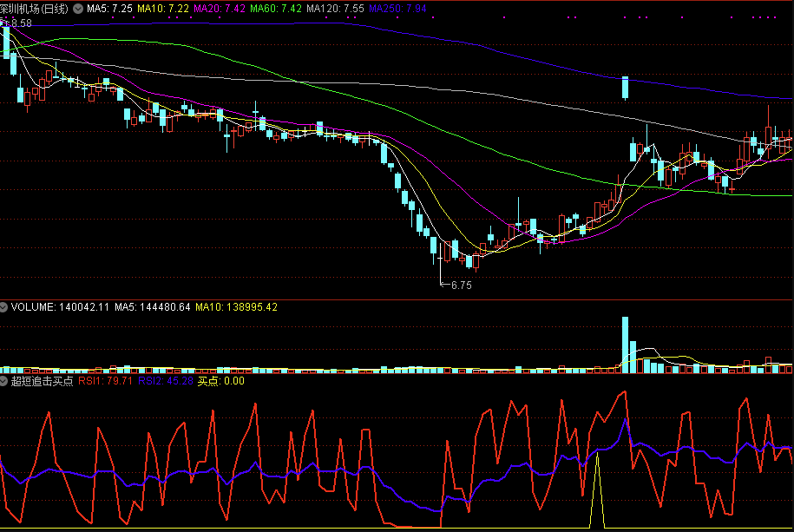794x532 pixels.
Task: Select the blue RSI2: 45.28 label
Action: click(x=166, y=381)
